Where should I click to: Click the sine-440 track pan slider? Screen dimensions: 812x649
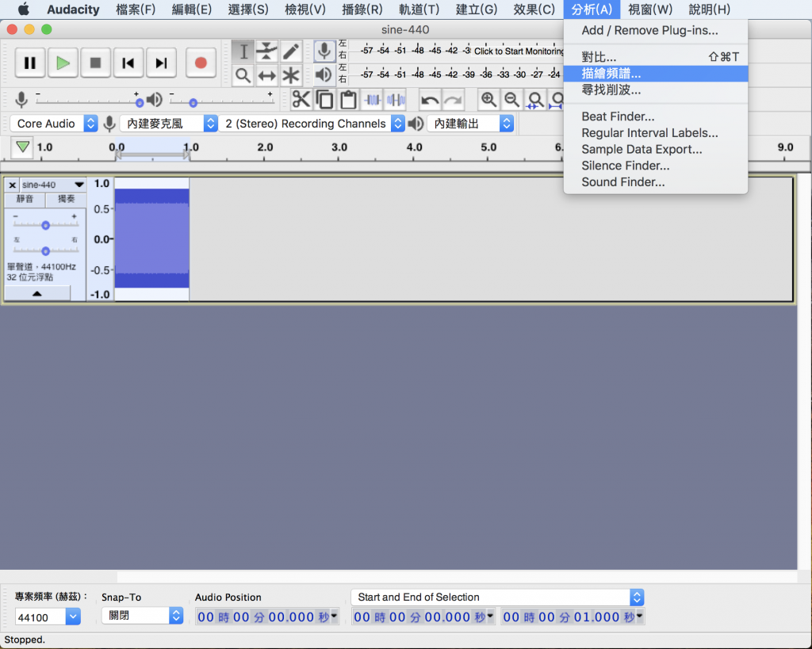[45, 250]
